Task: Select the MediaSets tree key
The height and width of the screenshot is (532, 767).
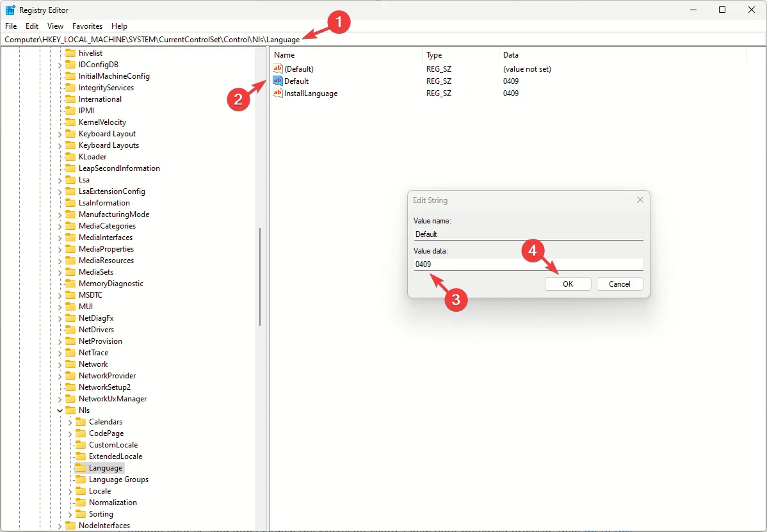Action: 96,272
